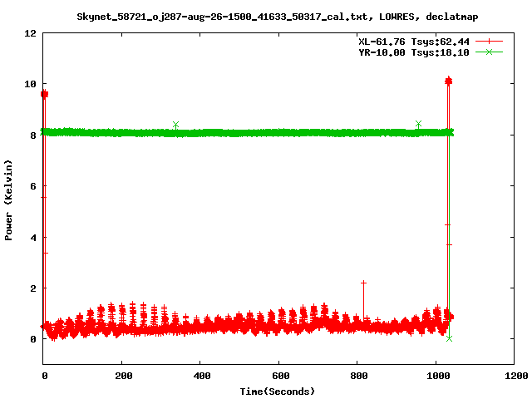This screenshot has height=399, width=532.
Task: Click the red spike point near 815 seconds
Action: point(363,283)
